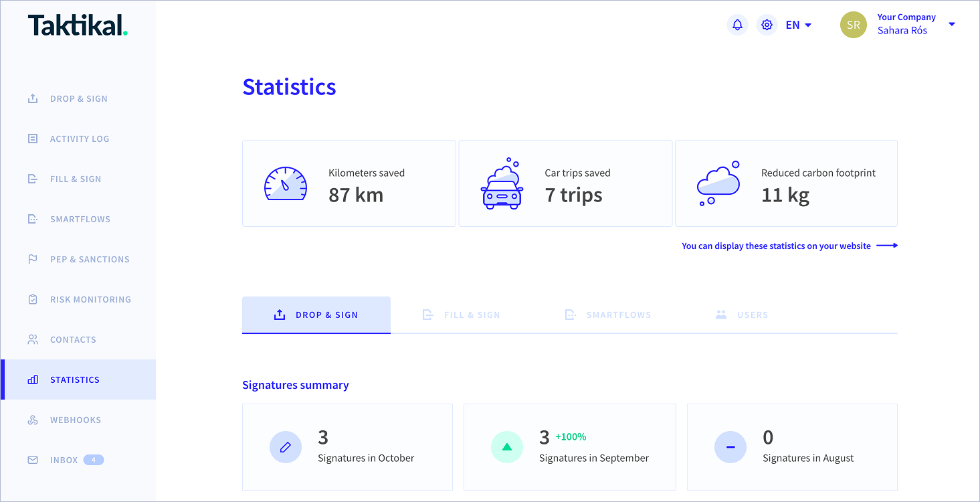Open the notifications bell icon
This screenshot has width=980, height=502.
click(737, 25)
